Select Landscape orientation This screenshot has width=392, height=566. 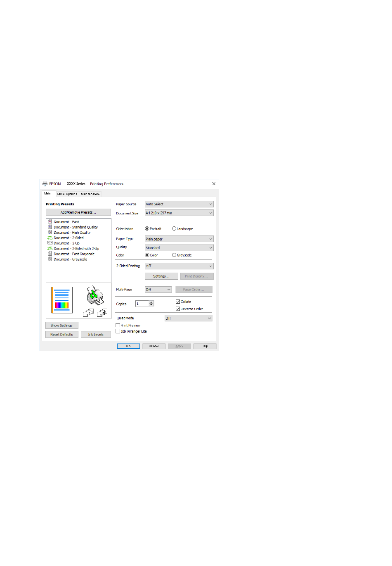(174, 228)
